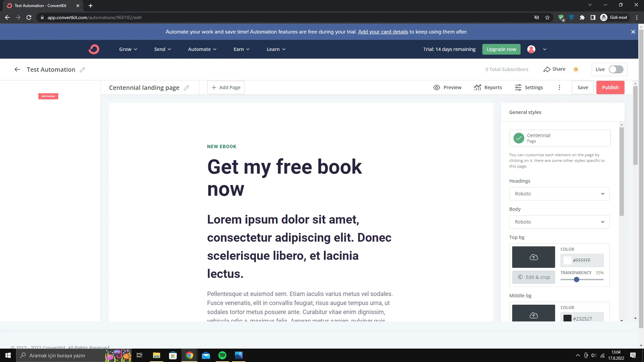Open the Grow menu

coord(128,49)
